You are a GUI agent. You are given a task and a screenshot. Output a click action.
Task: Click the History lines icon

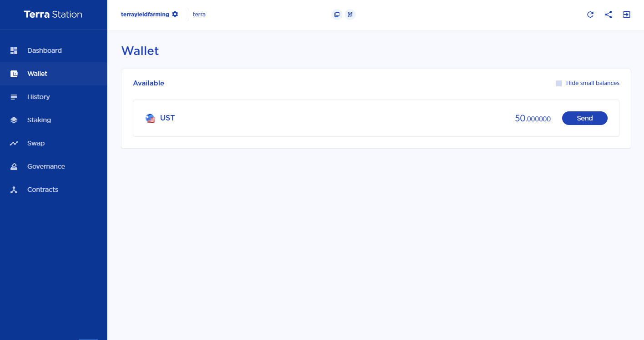coord(14,97)
